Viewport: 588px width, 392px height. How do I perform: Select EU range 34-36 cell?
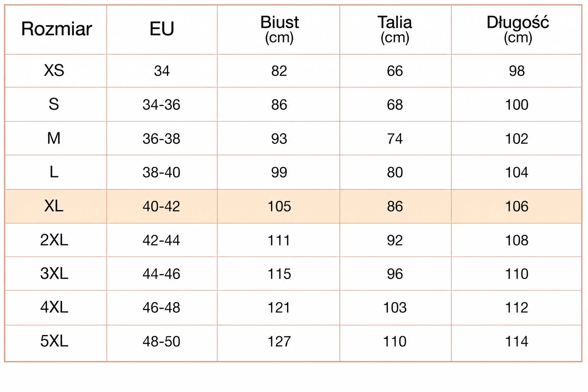(162, 105)
